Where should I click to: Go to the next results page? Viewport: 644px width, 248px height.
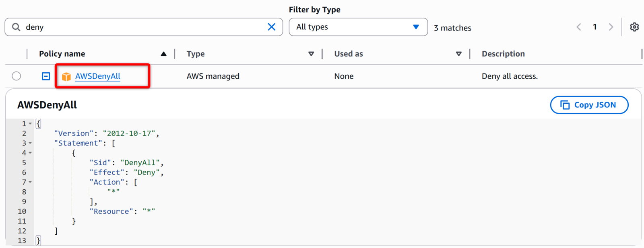(611, 27)
